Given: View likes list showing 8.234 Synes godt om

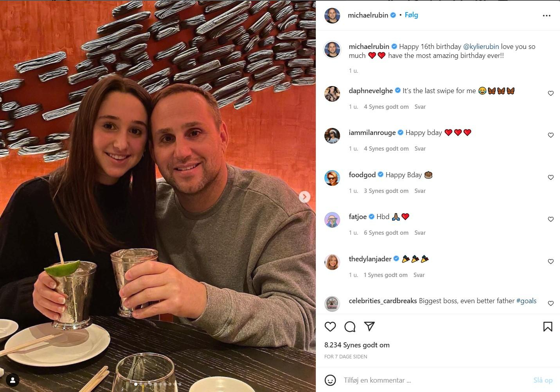Looking at the screenshot, I should [357, 345].
